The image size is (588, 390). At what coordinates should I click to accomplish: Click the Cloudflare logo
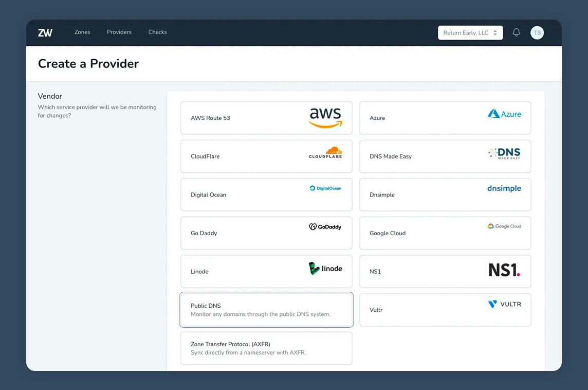click(325, 153)
